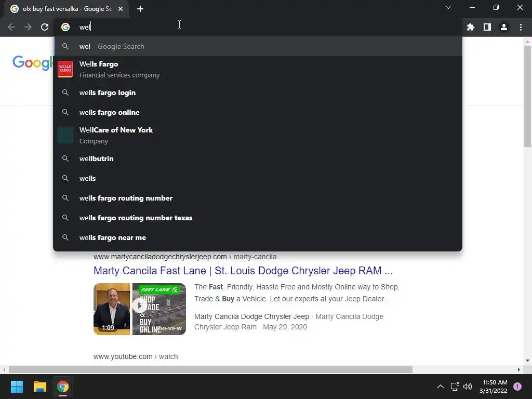Screen dimensions: 532x399
Task: Click the www.youtube.com watch breadcrumb
Action: (136, 356)
